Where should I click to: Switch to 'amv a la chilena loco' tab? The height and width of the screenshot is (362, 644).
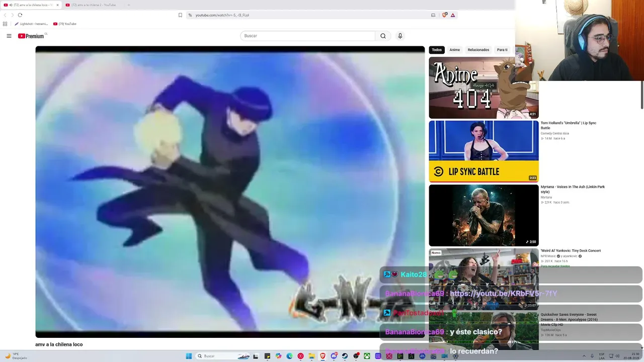click(x=31, y=5)
